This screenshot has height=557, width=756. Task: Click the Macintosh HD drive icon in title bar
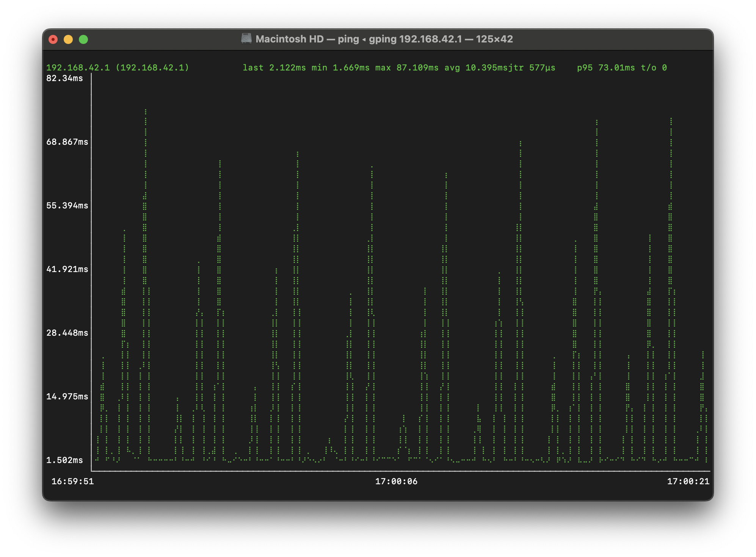[246, 39]
